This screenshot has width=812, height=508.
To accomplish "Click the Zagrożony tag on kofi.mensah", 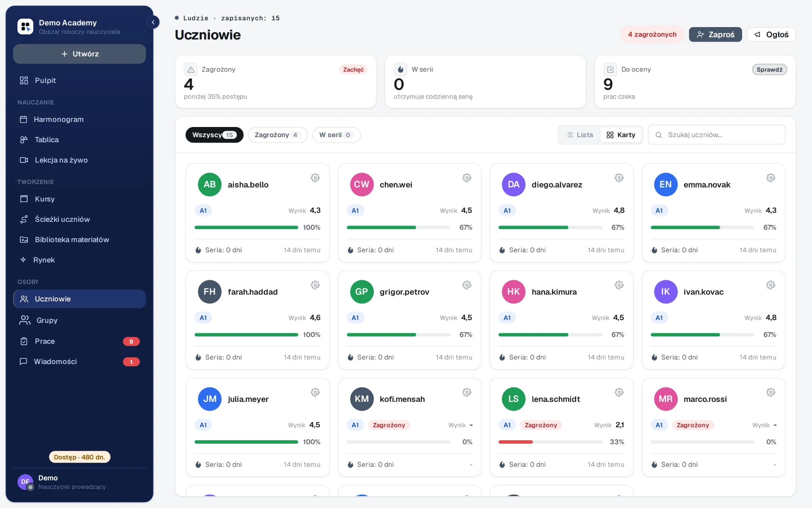I will click(x=389, y=425).
